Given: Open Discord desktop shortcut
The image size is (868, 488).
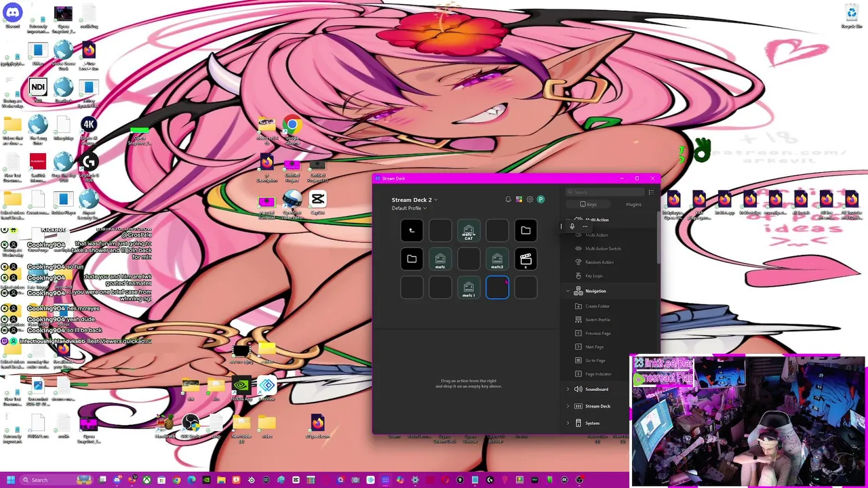Looking at the screenshot, I should (x=12, y=16).
